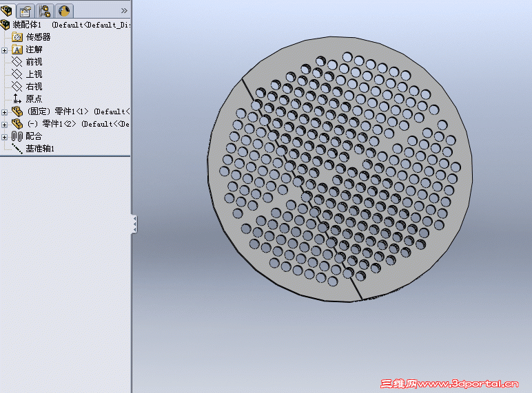Click the 装配体1 assembly icon
This screenshot has width=532, height=393.
pyautogui.click(x=6, y=25)
